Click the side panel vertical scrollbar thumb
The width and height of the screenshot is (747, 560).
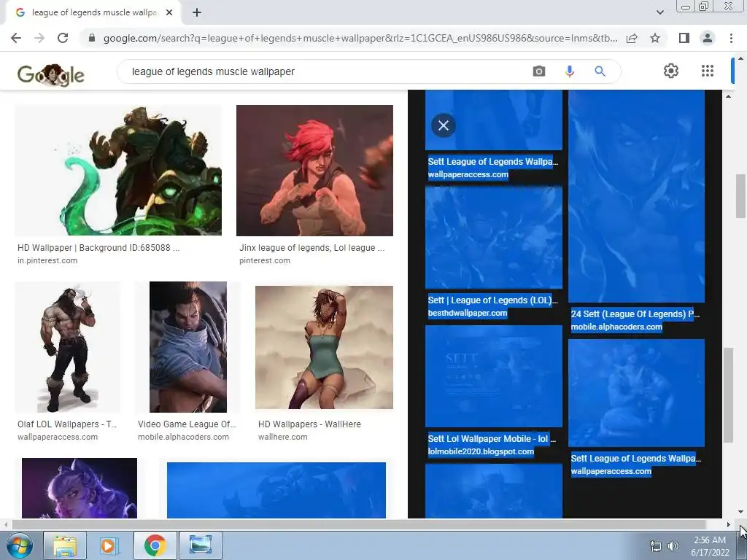[x=727, y=395]
